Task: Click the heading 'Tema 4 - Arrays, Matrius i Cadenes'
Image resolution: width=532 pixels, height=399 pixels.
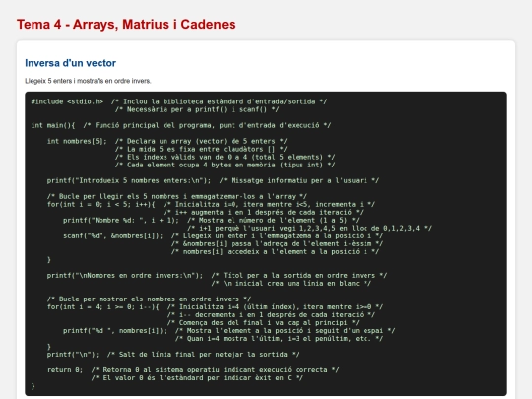Action: tap(126, 24)
